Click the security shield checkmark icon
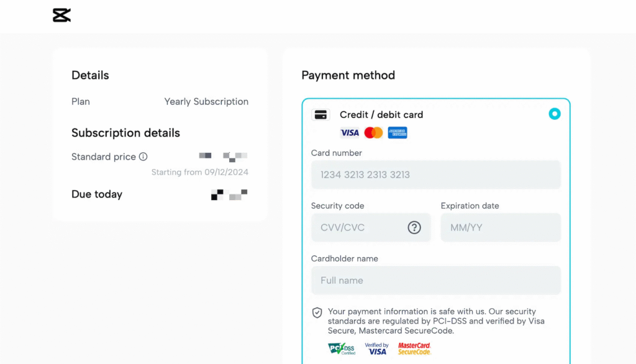The width and height of the screenshot is (636, 364). [317, 312]
